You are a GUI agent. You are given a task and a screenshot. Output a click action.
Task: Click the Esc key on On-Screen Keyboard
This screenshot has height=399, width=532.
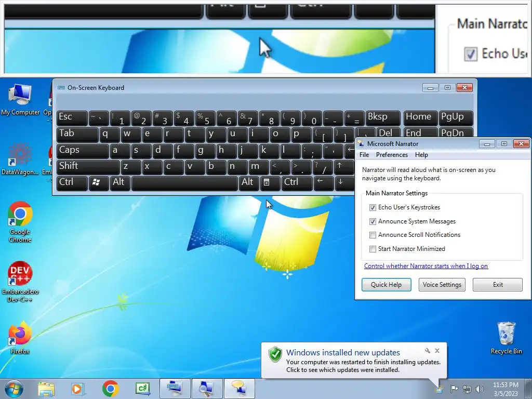pos(72,118)
